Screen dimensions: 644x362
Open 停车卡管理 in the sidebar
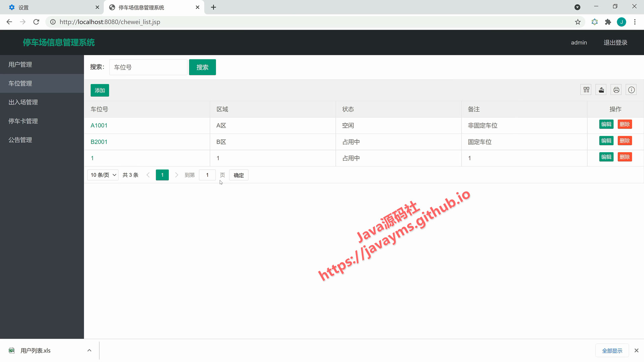[x=42, y=121]
